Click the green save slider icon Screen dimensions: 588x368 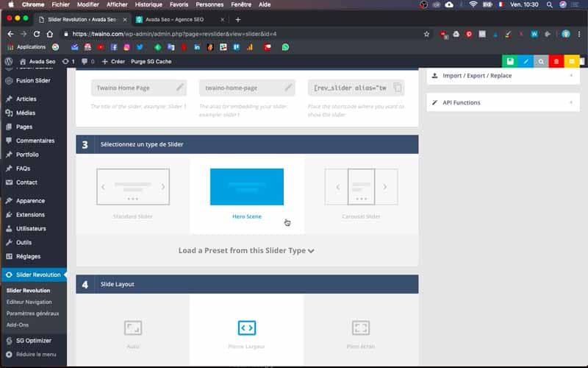(510, 61)
